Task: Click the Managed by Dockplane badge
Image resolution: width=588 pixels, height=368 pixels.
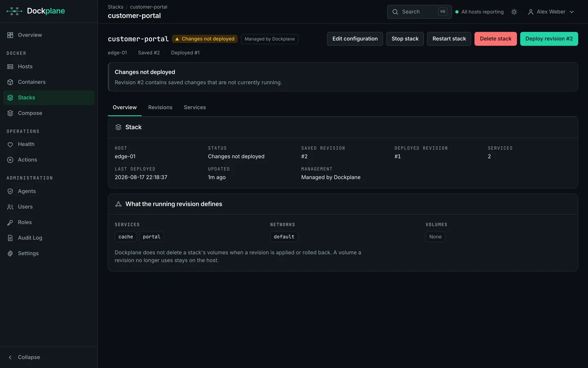Action: 269,39
